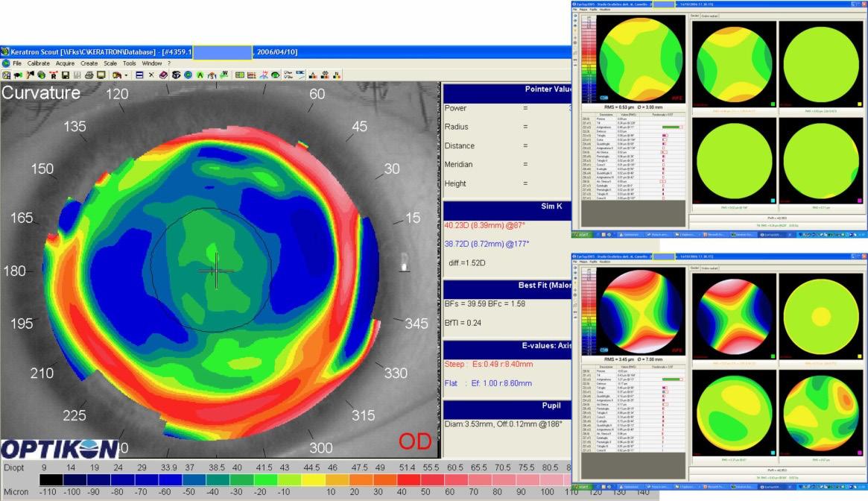
Task: Click the X delete icon in toolbar
Action: coord(151,75)
